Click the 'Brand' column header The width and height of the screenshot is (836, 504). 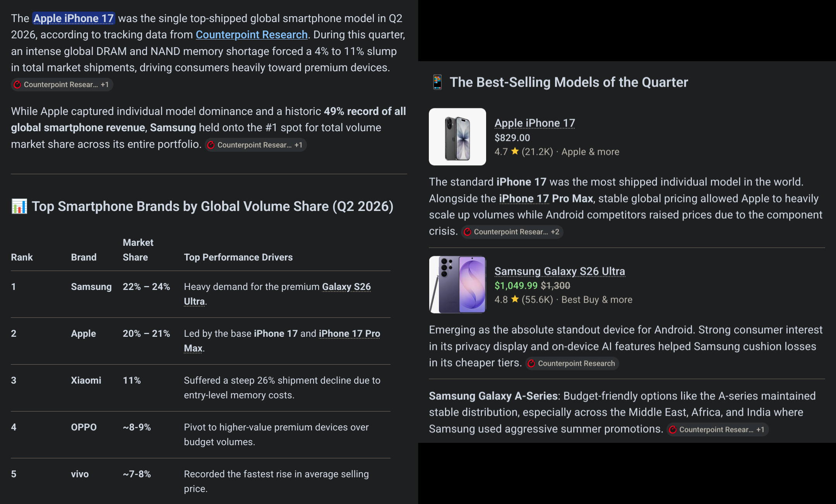coord(84,257)
